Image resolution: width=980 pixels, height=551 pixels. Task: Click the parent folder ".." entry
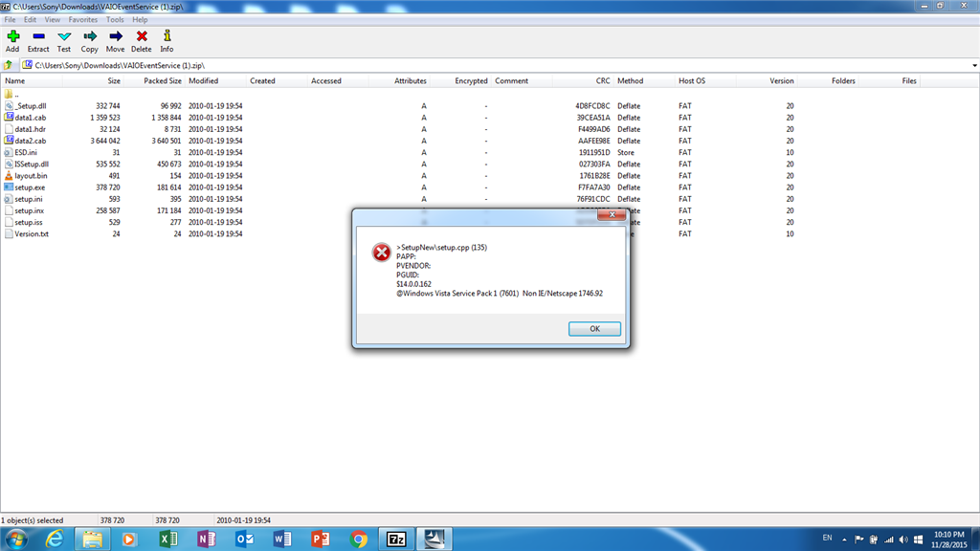pos(11,95)
